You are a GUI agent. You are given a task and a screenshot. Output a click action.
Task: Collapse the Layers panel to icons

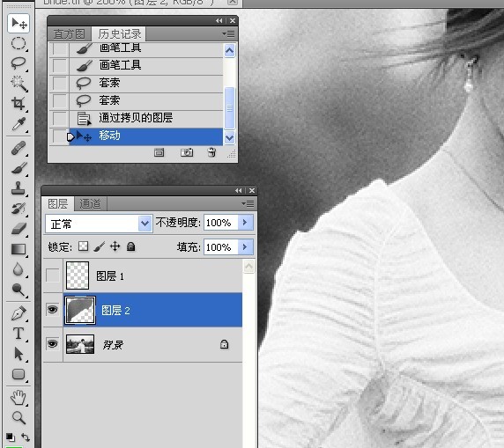point(239,191)
